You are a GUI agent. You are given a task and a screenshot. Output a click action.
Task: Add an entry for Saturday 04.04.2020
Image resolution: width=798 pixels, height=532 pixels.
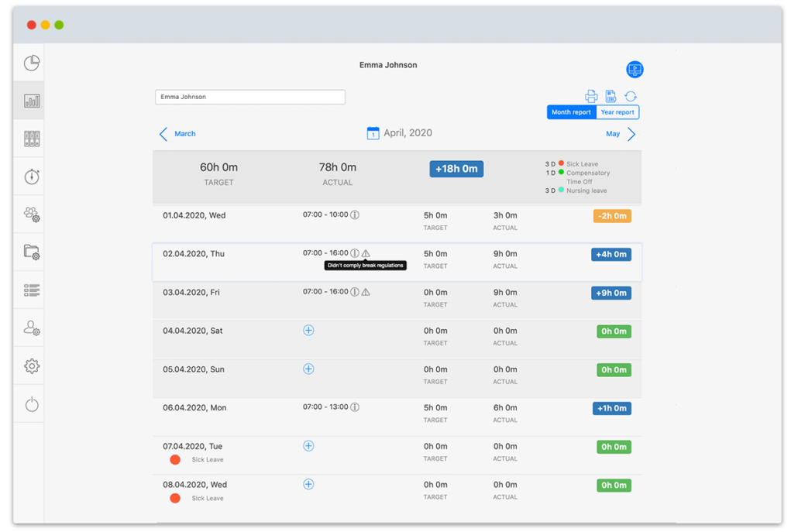tap(308, 330)
